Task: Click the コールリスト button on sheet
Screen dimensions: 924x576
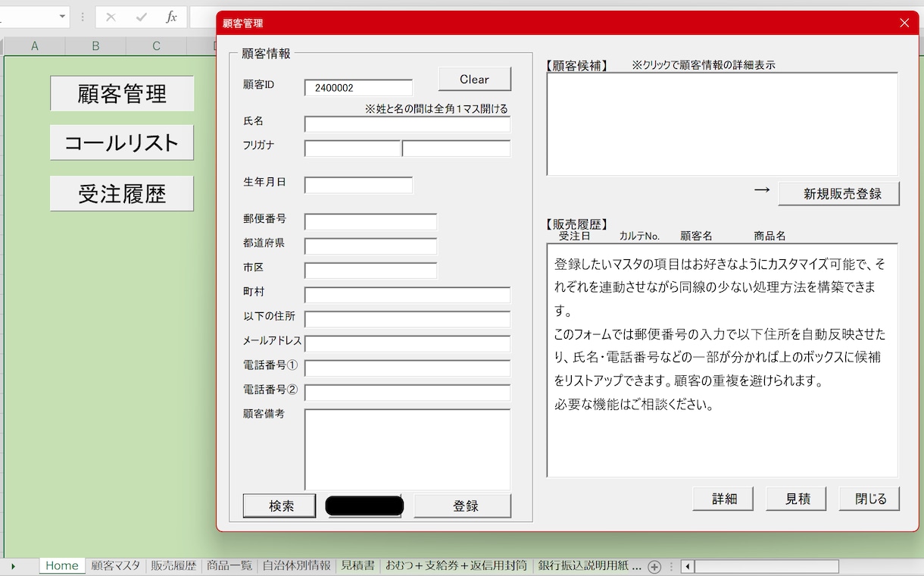Action: click(122, 142)
